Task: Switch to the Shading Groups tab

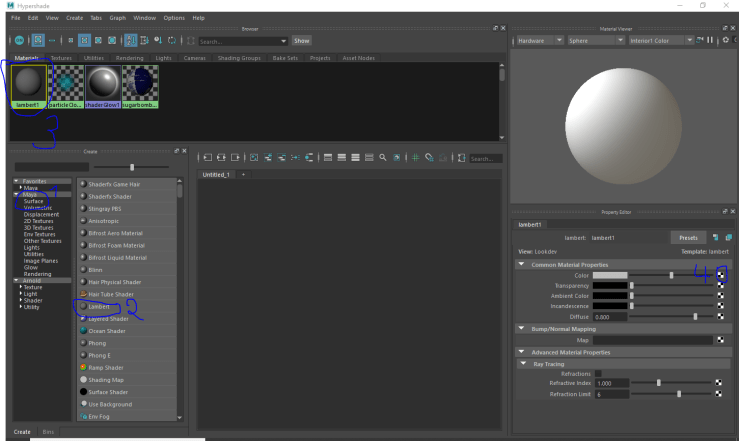Action: tap(239, 58)
